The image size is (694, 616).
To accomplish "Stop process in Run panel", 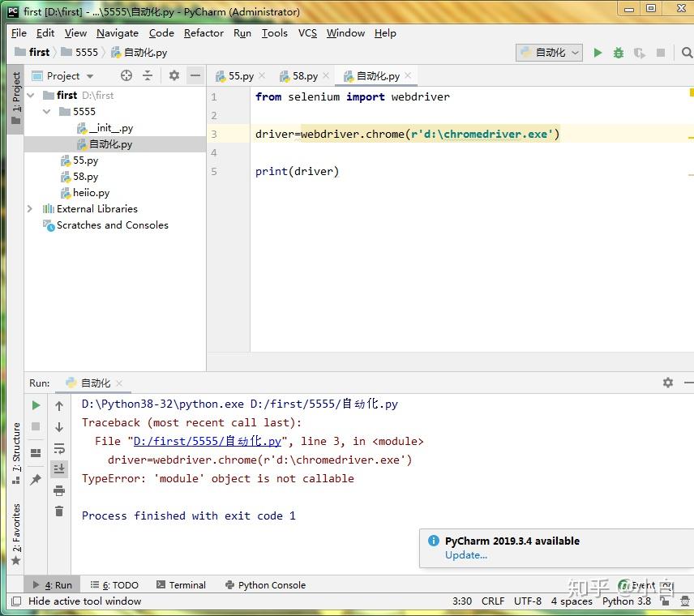I will (36, 426).
